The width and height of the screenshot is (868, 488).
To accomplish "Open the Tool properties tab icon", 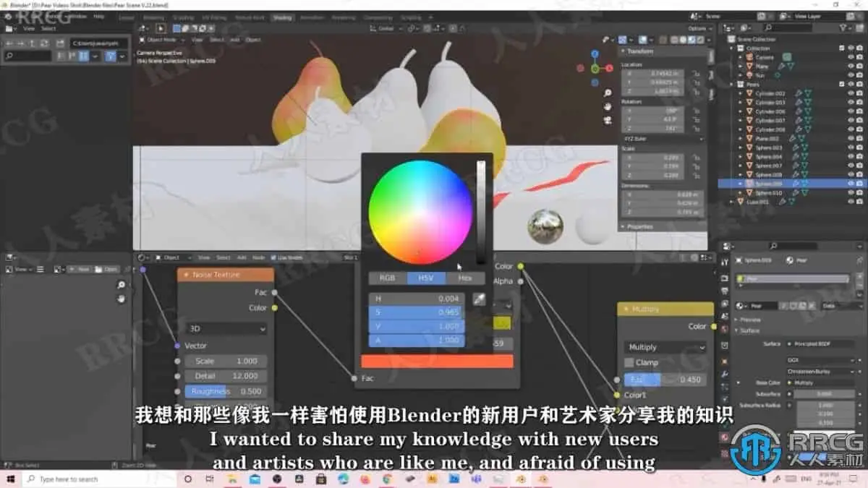I will click(725, 261).
